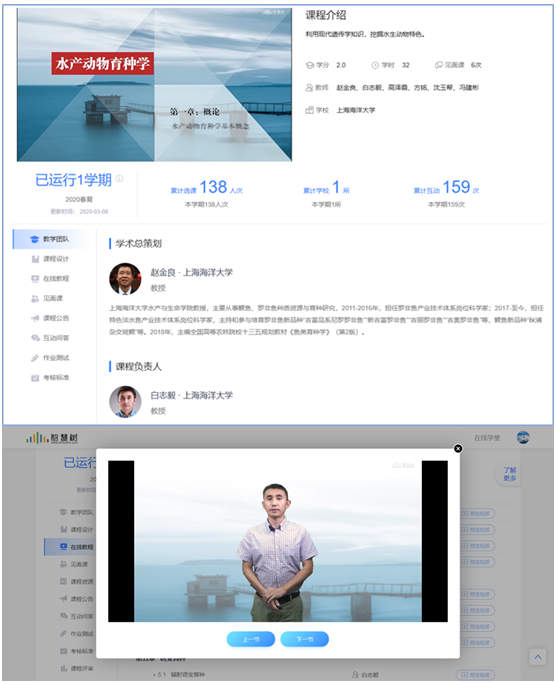Screen dimensions: 556x682
Task: Click the course cover image 水产动物育种学
Action: (154, 84)
